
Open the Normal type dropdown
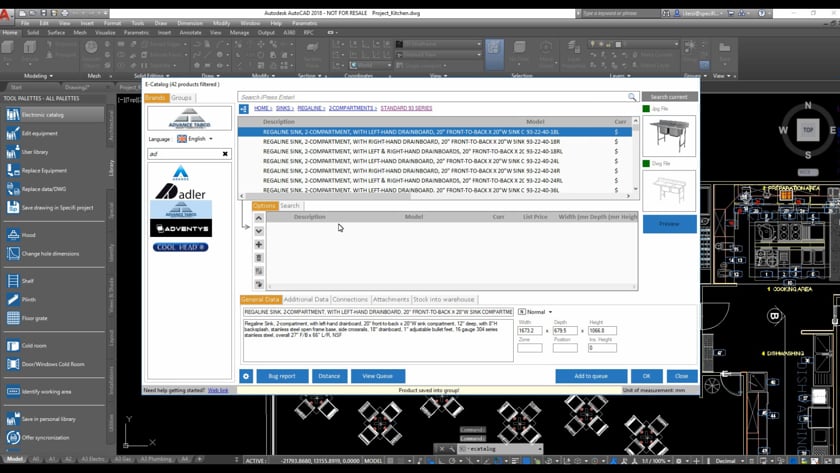pos(536,312)
